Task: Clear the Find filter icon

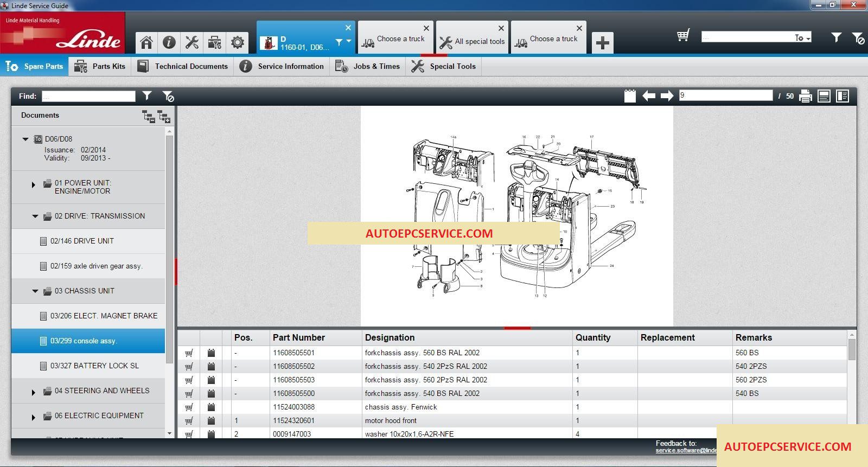Action: 168,96
